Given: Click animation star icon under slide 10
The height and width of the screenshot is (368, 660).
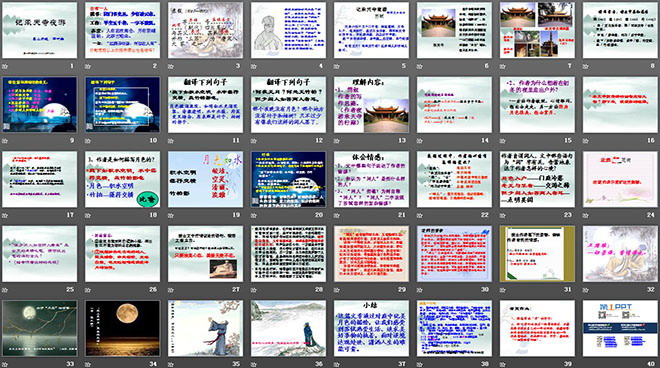Looking at the screenshot, I should point(88,141).
